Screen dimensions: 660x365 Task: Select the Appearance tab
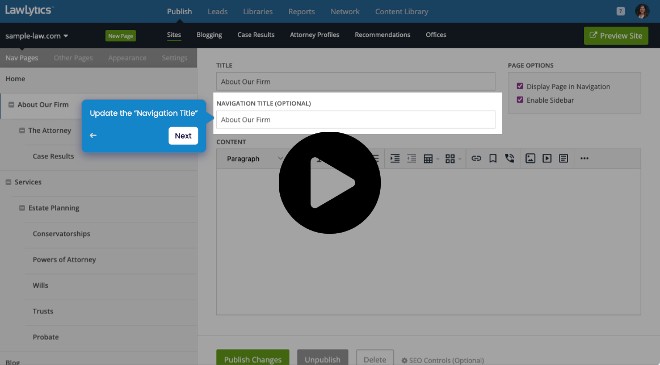pos(127,58)
